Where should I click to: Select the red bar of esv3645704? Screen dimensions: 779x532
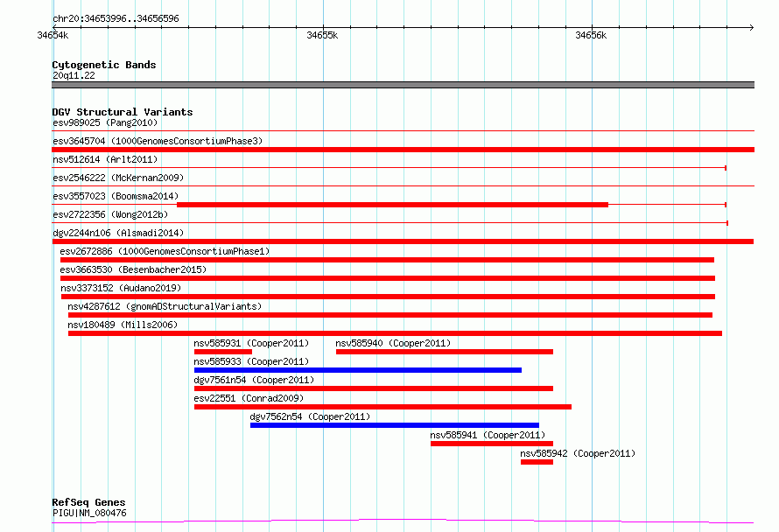tap(403, 150)
